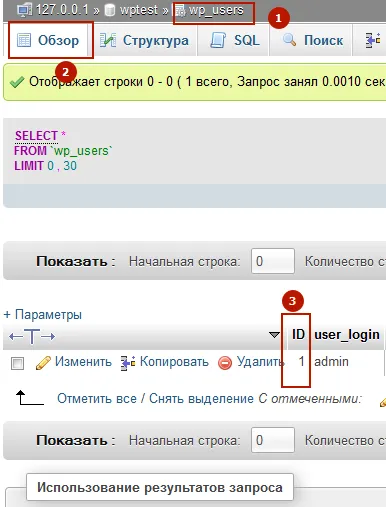
Task: Click the pencil icon in admin row
Action: coord(43,363)
